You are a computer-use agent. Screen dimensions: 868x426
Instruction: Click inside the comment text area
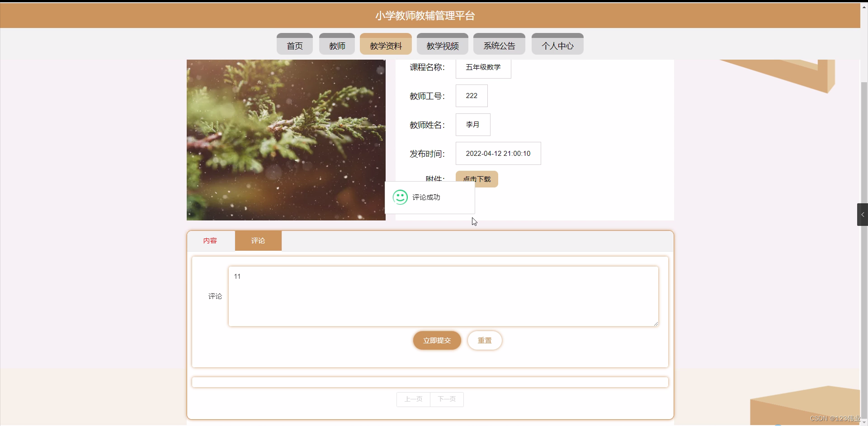click(x=443, y=296)
